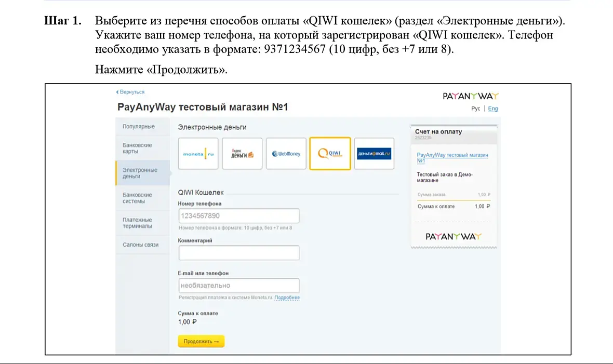Click the Электронные деньги heading
Viewport: 613px width, 364px height.
212,127
